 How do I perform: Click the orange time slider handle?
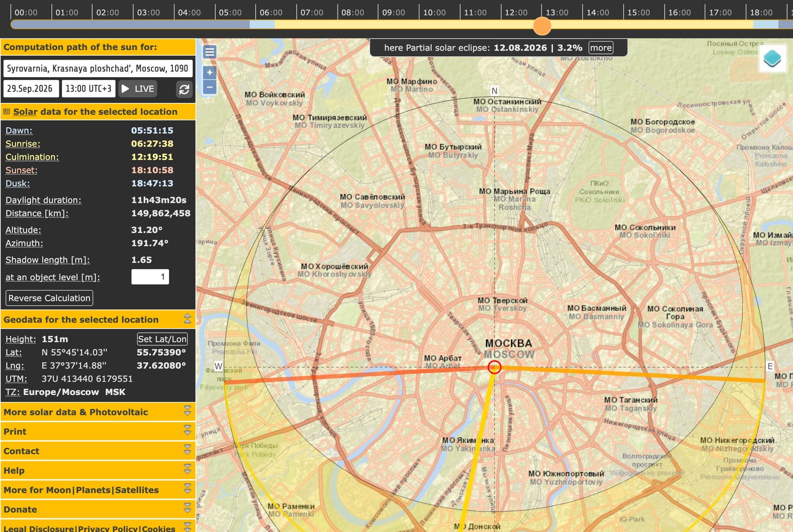click(x=542, y=25)
